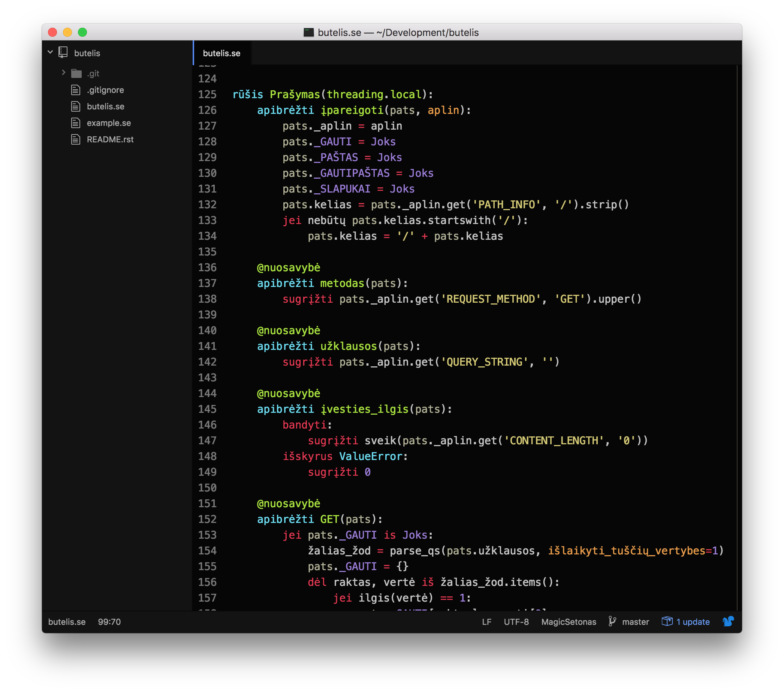Image resolution: width=784 pixels, height=693 pixels.
Task: Open butelis.se in the tree view
Action: (105, 106)
